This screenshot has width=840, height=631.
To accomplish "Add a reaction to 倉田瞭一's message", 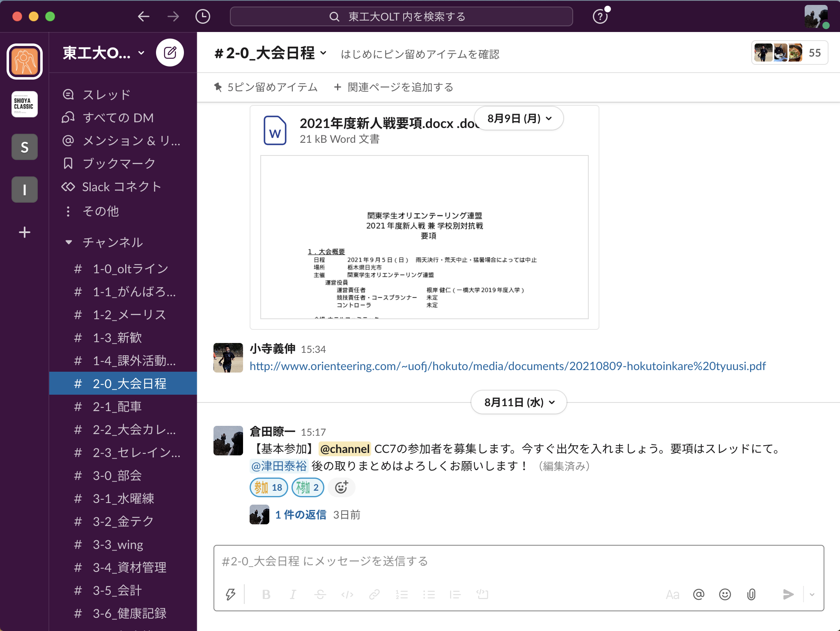I will [342, 487].
